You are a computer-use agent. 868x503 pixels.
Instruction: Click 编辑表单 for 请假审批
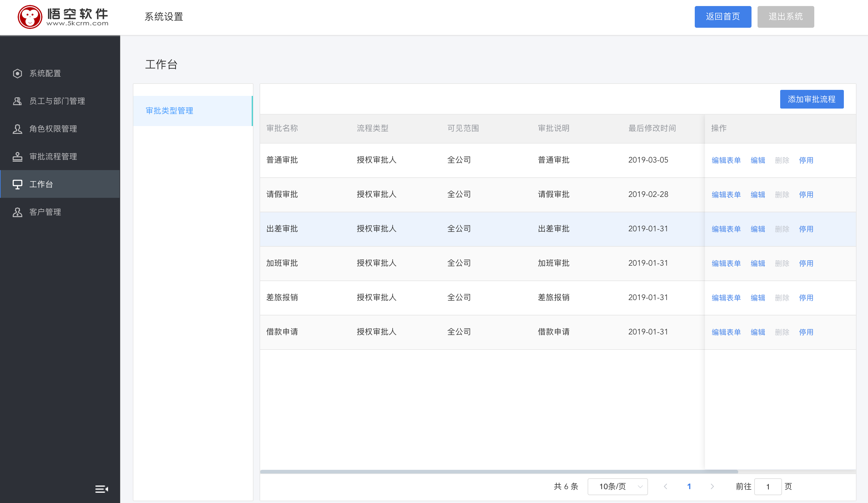tap(726, 195)
